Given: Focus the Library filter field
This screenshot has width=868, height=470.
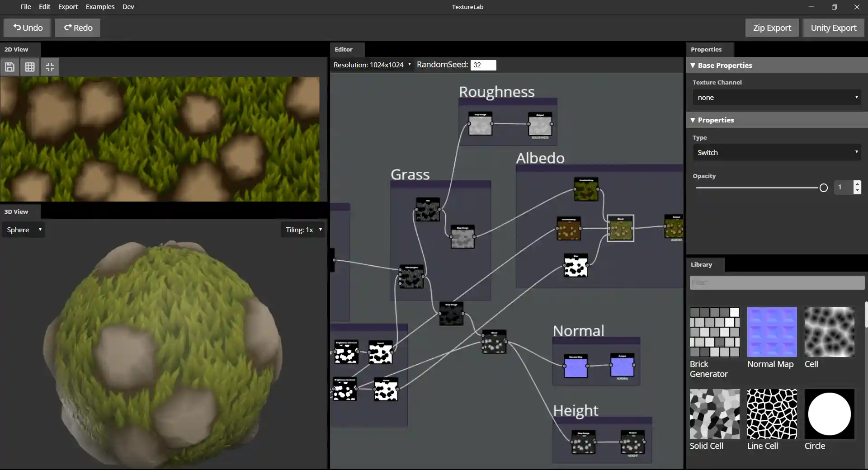Looking at the screenshot, I should [x=777, y=282].
